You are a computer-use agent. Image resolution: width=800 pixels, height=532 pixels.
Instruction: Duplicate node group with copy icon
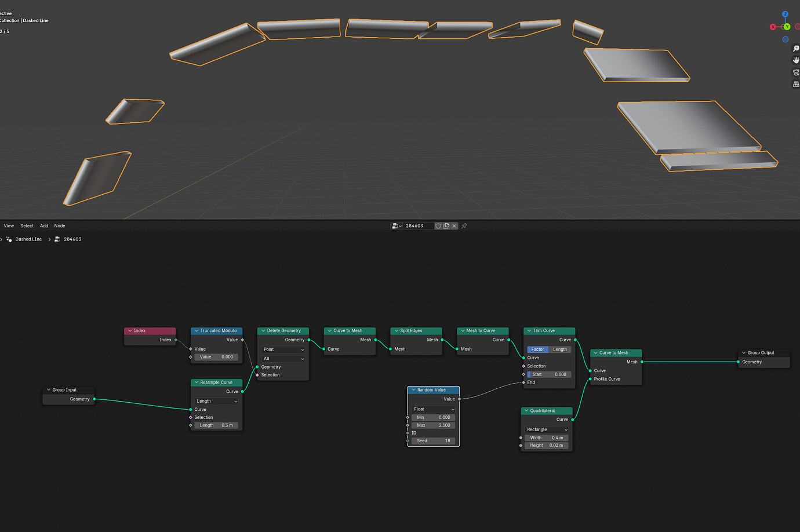tap(446, 226)
